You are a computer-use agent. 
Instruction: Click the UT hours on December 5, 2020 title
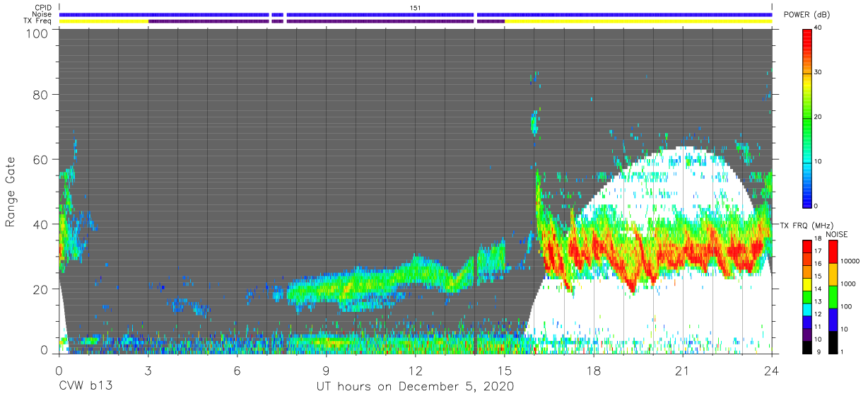click(x=415, y=387)
